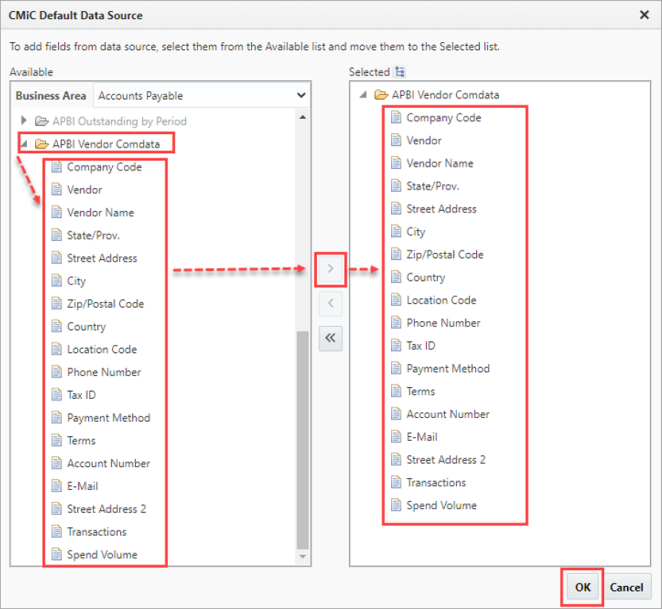The height and width of the screenshot is (609, 662).
Task: Collapse APBI Vendor Comdata in Available list
Action: (x=24, y=144)
